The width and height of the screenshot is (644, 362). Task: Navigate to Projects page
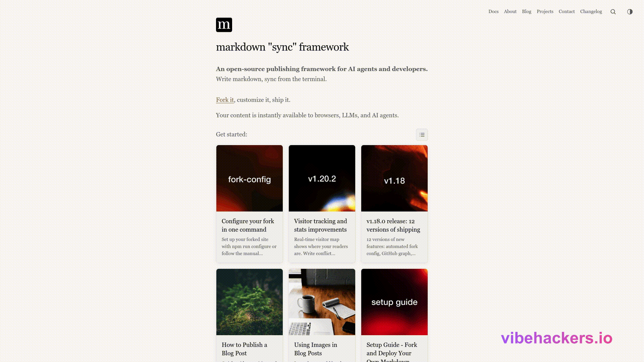click(x=545, y=12)
